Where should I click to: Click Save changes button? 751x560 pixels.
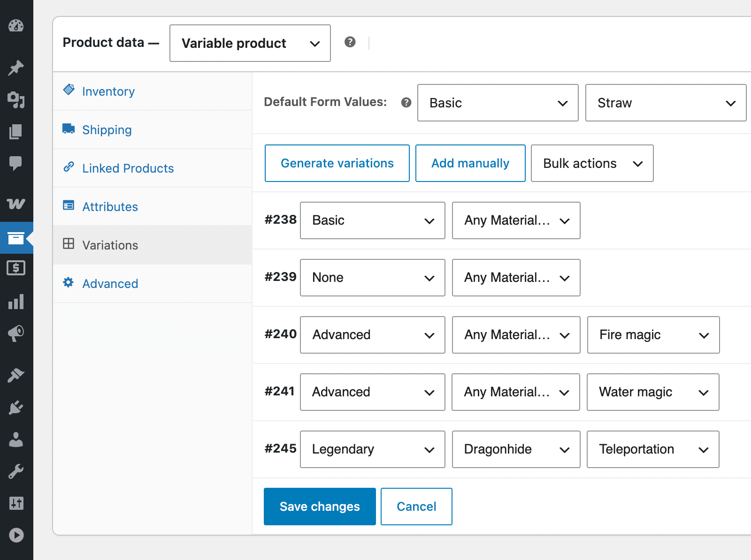pos(320,507)
